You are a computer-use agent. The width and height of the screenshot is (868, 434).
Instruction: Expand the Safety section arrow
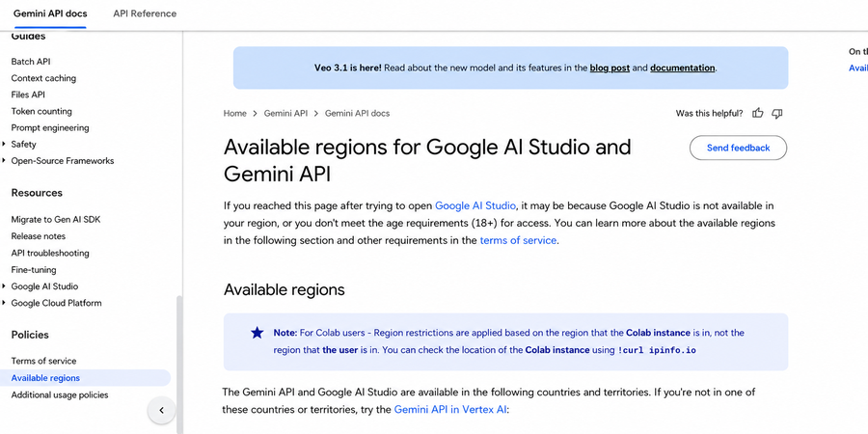(x=5, y=144)
